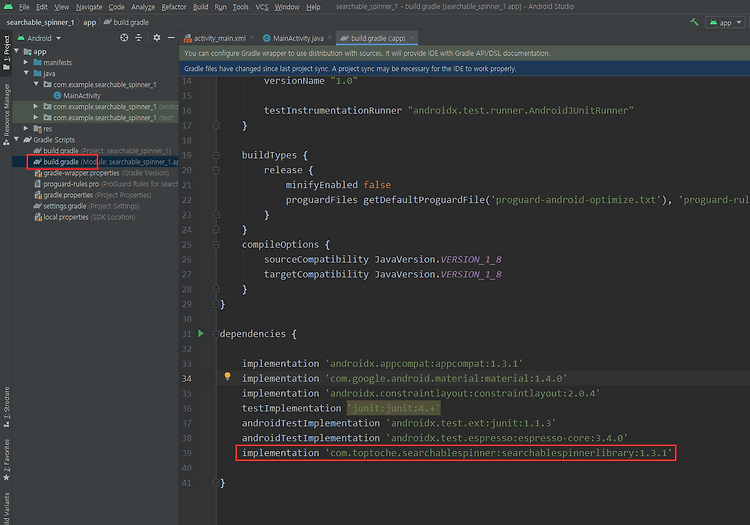Fold the buildTypes block in gutter
The image size is (750, 525).
(216, 155)
